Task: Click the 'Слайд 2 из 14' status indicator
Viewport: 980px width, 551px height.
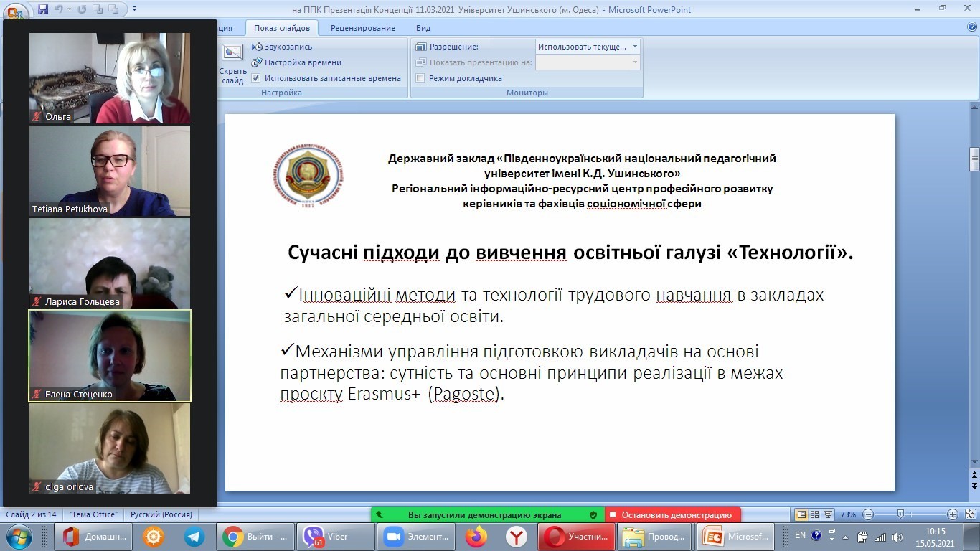Action: pos(31,515)
